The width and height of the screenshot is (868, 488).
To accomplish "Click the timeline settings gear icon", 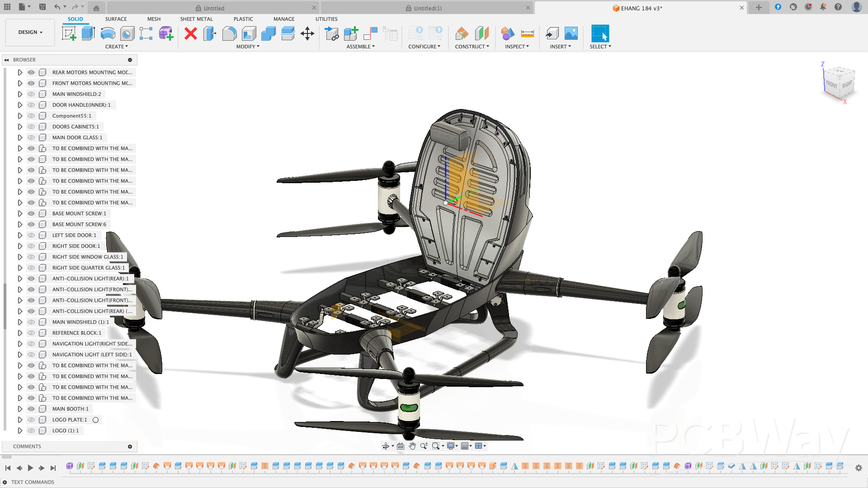I will pyautogui.click(x=859, y=468).
